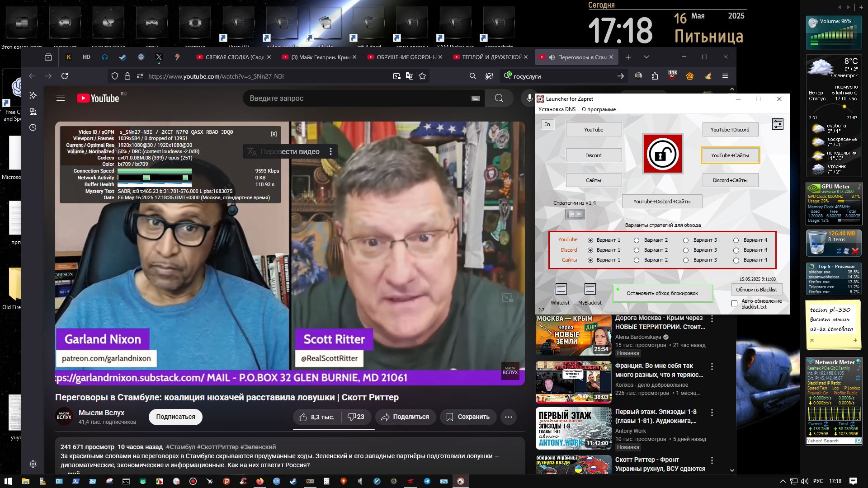The height and width of the screenshot is (488, 868).
Task: Open the pinned Steam tab
Action: 123,57
